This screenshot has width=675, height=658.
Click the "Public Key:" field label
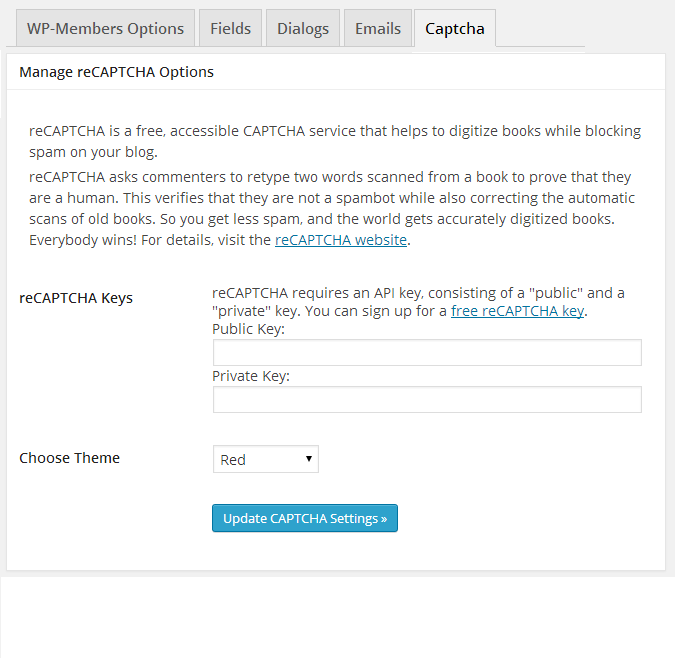tap(248, 329)
